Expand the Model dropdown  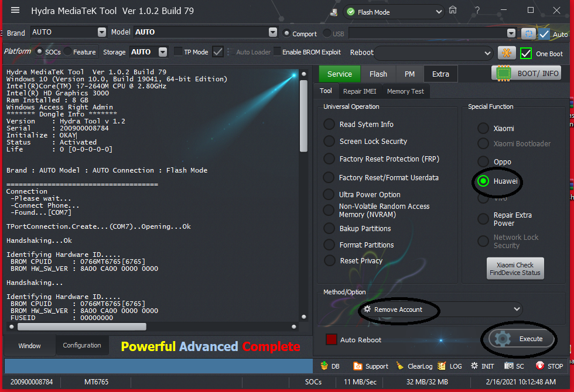[273, 32]
